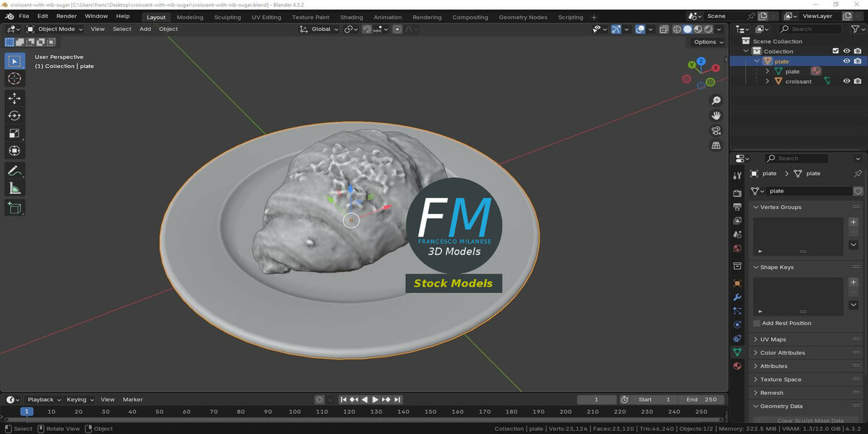Collapse the plate object in outliner
The height and width of the screenshot is (434, 868).
(757, 61)
